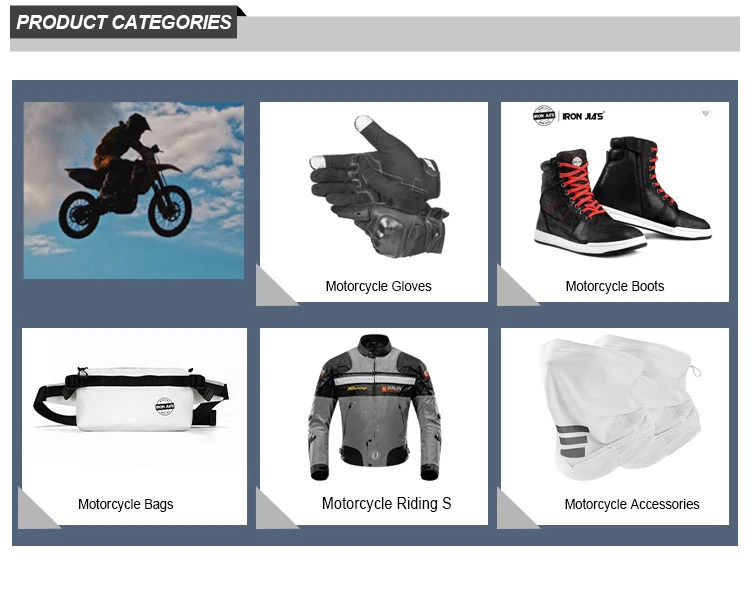Open the Motorcycle Riding S category label
The height and width of the screenshot is (593, 750).
coord(386,504)
